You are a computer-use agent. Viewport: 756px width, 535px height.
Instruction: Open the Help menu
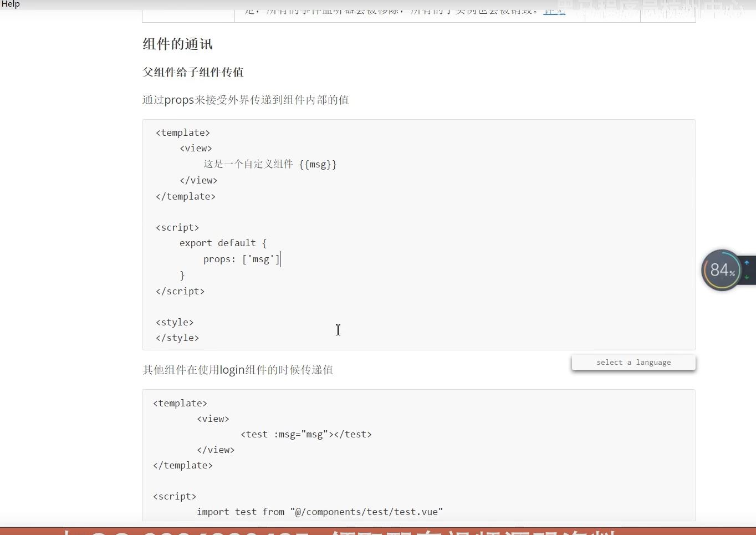point(11,4)
